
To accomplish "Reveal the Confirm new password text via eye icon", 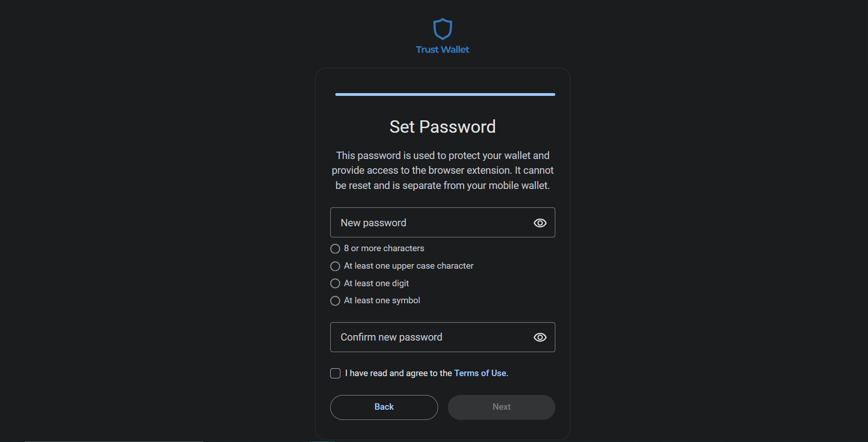I will tap(540, 337).
